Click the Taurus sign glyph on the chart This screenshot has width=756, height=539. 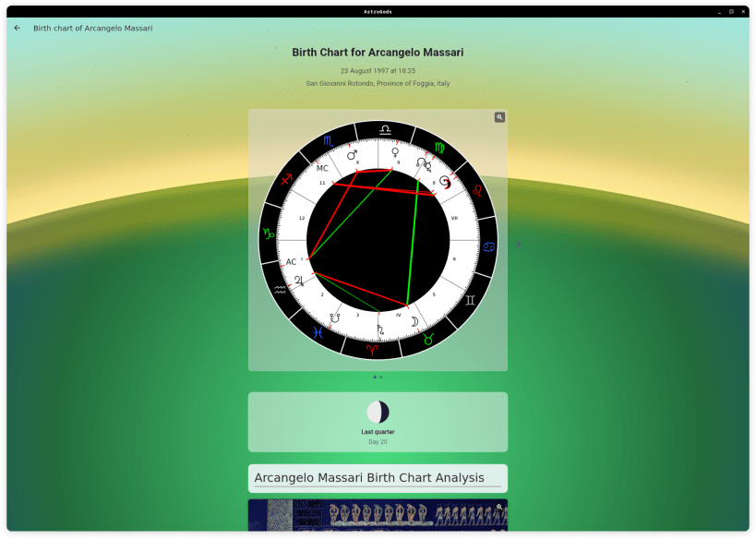pyautogui.click(x=428, y=339)
